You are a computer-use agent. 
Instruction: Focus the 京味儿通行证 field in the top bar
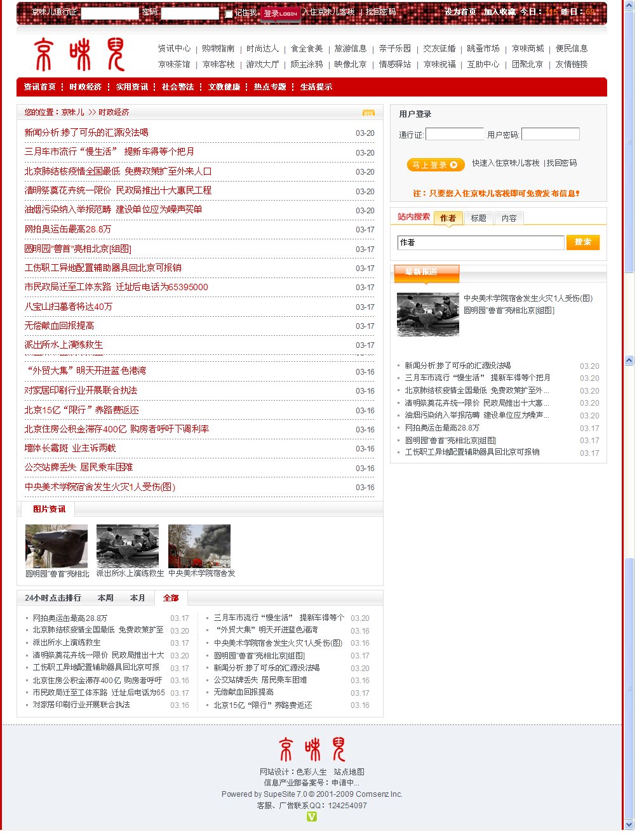[110, 13]
